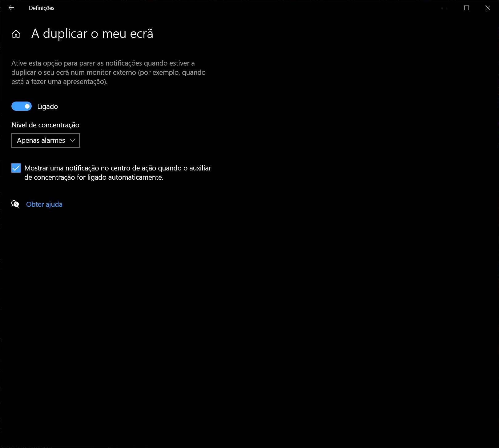
Task: Maximize the Definições window
Action: pyautogui.click(x=466, y=8)
